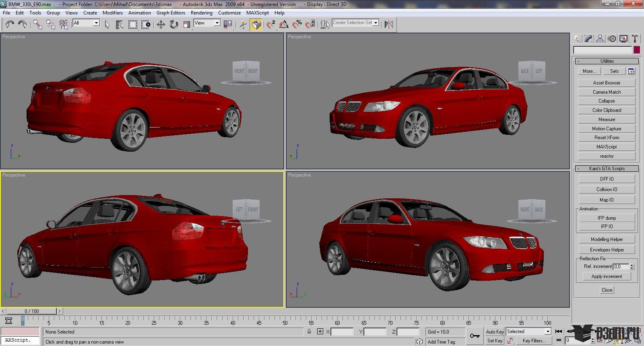Image resolution: width=644 pixels, height=346 pixels.
Task: Activate the Select Object arrow tool
Action: coord(107,25)
